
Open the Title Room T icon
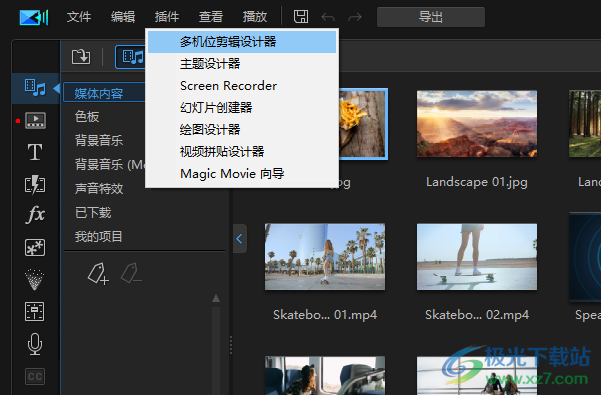click(x=35, y=152)
